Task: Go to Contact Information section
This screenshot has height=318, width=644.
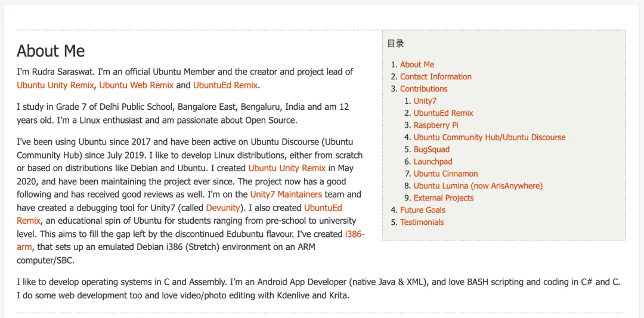Action: pyautogui.click(x=436, y=76)
